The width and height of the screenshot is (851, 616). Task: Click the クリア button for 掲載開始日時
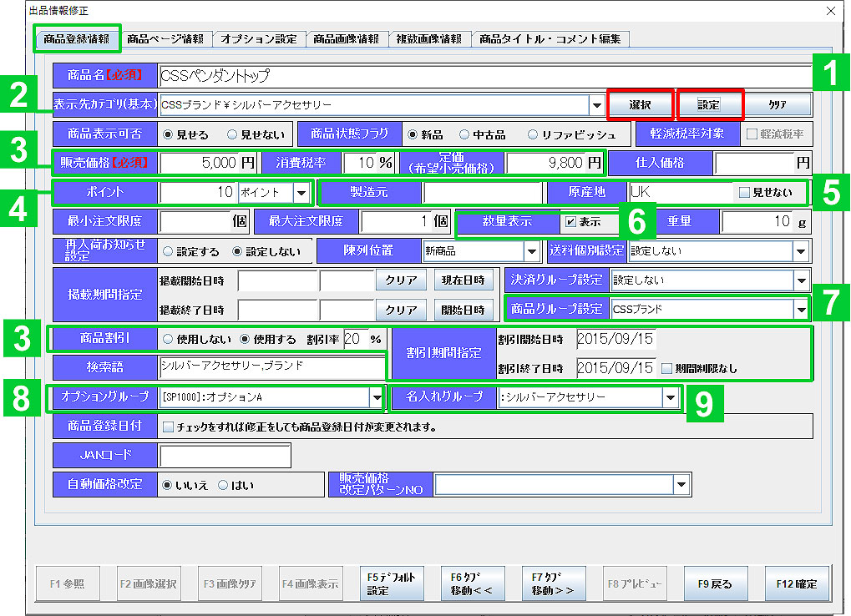tap(402, 280)
